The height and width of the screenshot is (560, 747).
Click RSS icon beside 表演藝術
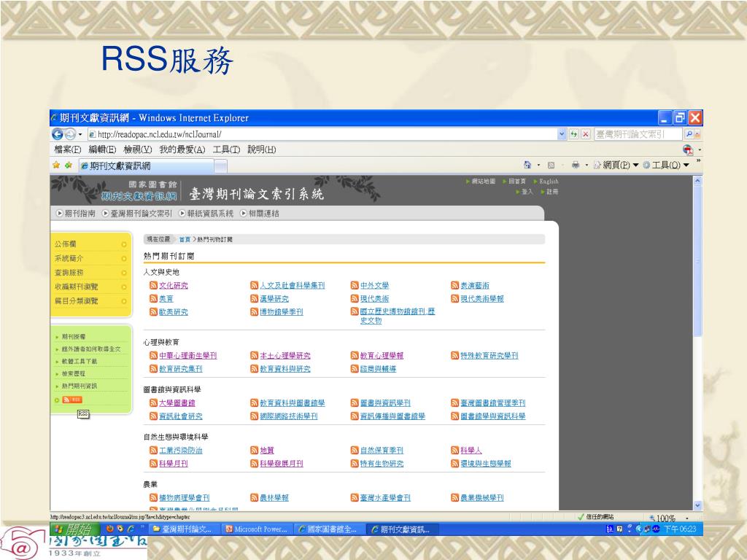coord(455,285)
